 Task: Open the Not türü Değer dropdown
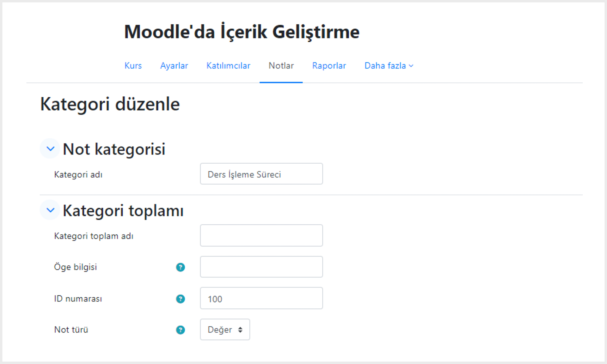(x=225, y=330)
